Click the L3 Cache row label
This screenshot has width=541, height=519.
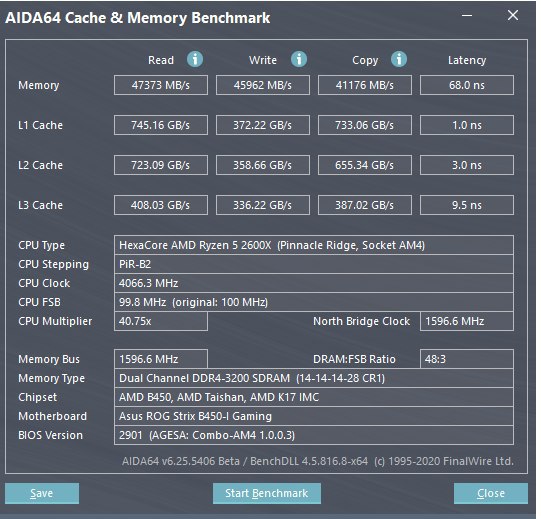pyautogui.click(x=40, y=205)
